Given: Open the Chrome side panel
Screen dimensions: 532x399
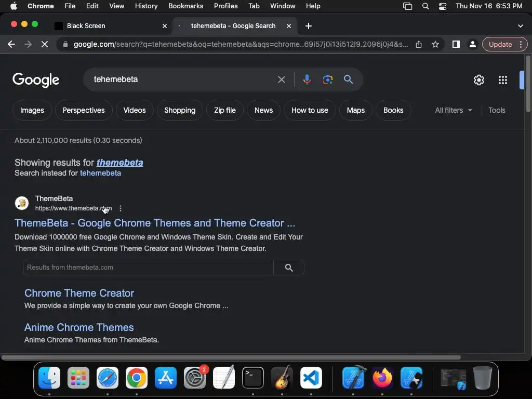Looking at the screenshot, I should click(456, 44).
